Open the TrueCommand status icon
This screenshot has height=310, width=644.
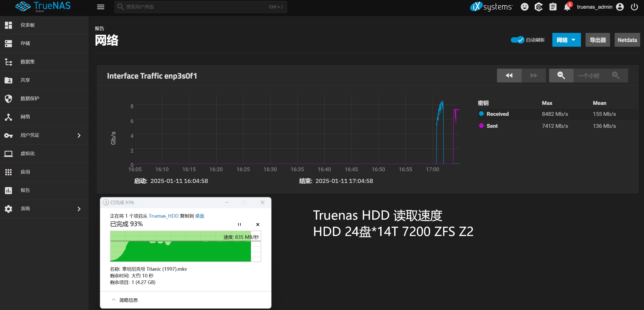(x=539, y=7)
